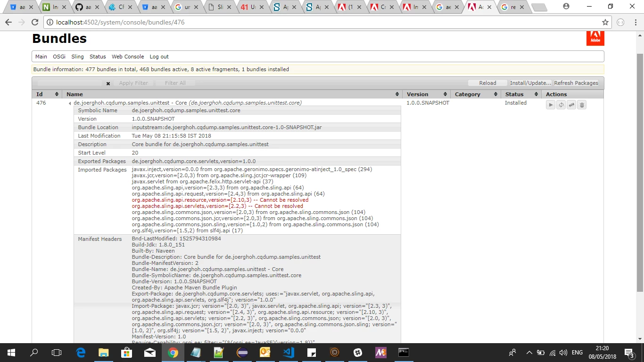Open Eclipse from the taskbar
Screen dimensions: 644x362
(x=242, y=353)
